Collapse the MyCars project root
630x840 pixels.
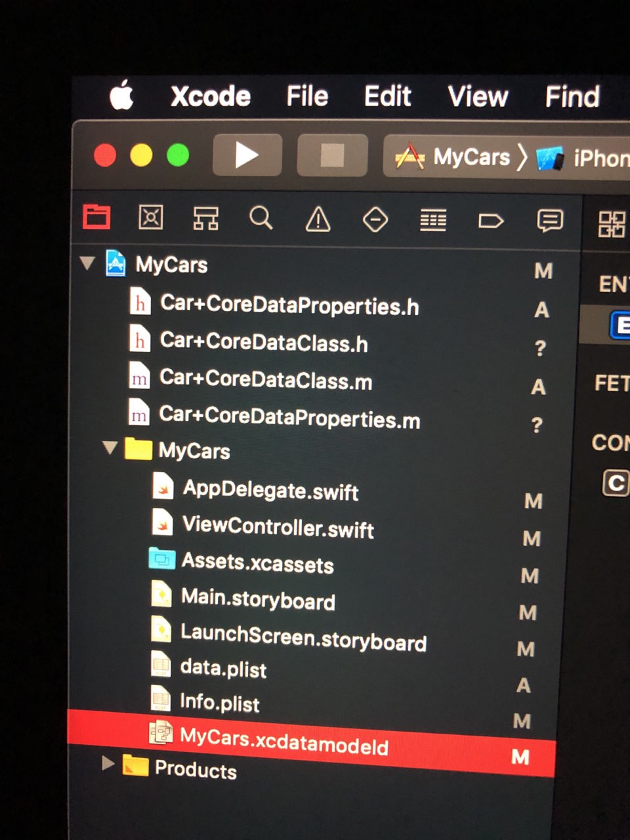point(87,263)
